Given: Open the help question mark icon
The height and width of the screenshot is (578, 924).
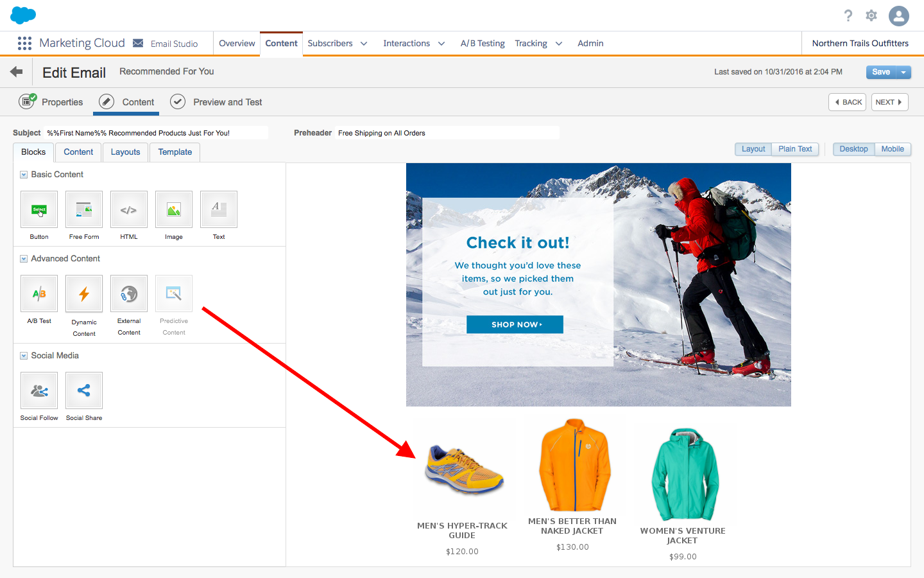Looking at the screenshot, I should point(848,15).
